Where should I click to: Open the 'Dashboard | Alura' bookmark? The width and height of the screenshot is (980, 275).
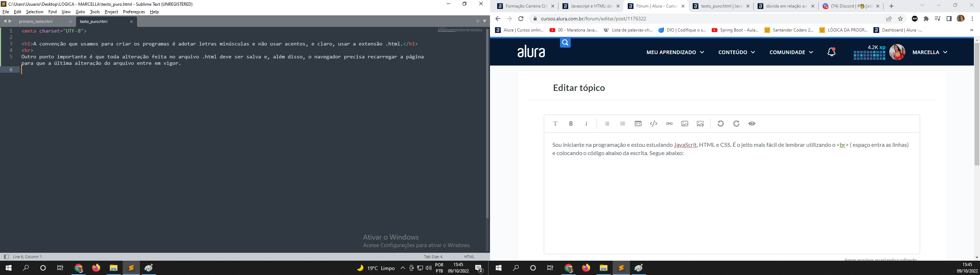point(898,30)
